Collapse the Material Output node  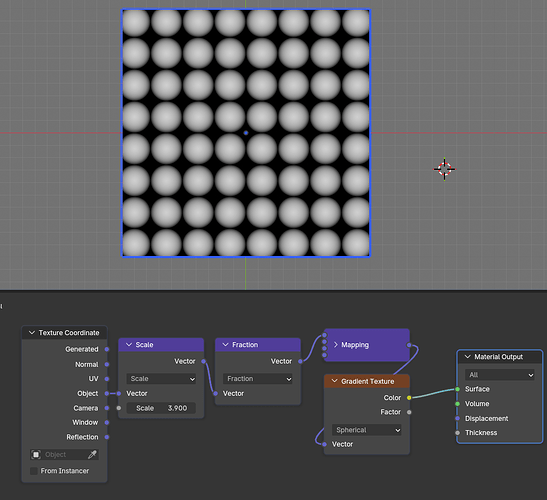[467, 357]
